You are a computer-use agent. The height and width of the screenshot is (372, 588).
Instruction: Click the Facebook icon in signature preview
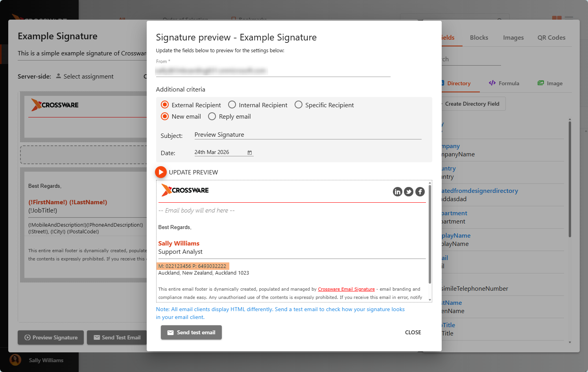point(420,192)
